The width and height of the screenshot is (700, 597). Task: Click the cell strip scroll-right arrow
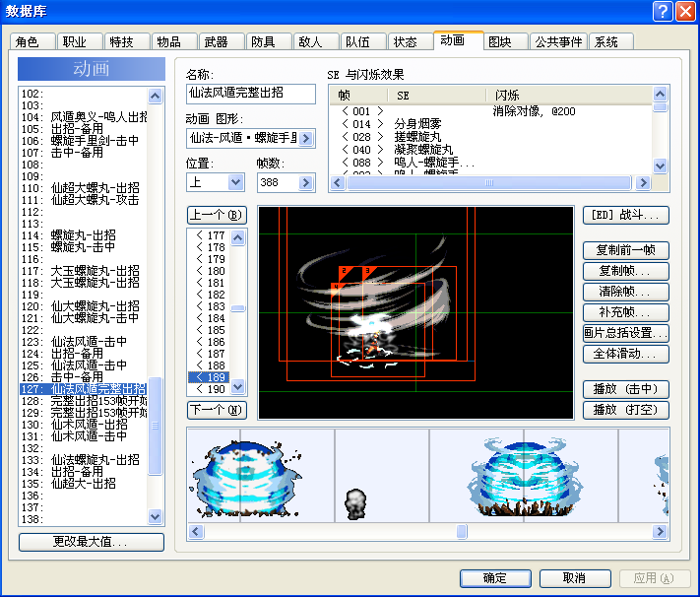click(x=660, y=531)
